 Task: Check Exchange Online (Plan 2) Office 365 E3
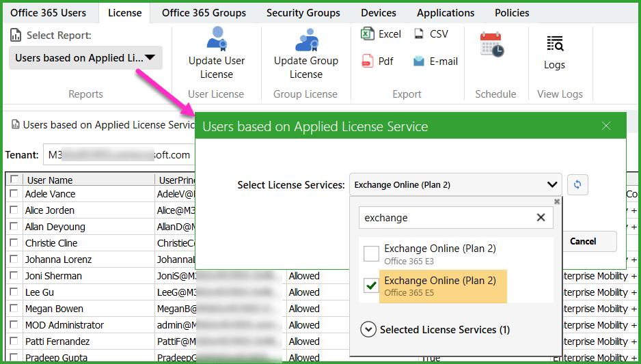tap(371, 253)
